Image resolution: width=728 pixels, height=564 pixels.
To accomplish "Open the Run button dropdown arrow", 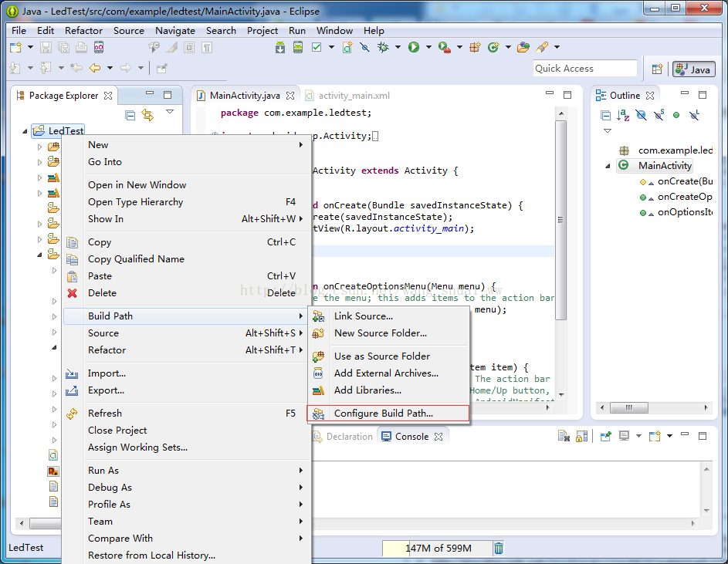I will (x=428, y=47).
